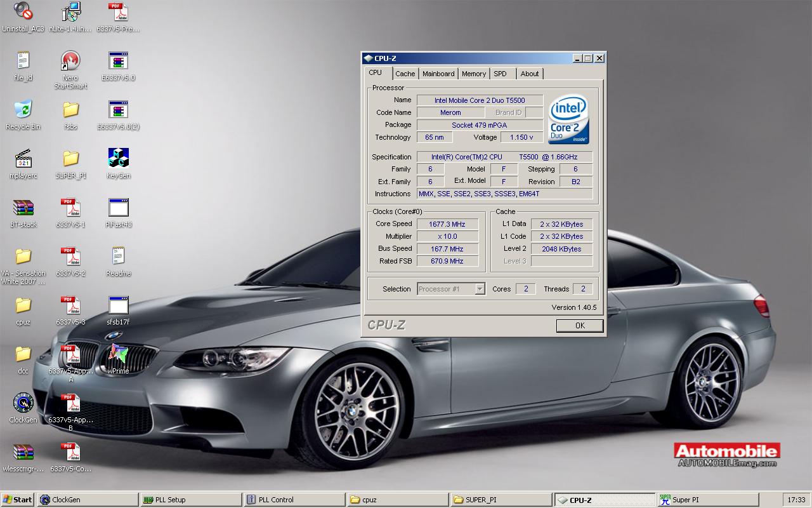Screen dimensions: 812x508
Task: Open the dcc folder
Action: [x=23, y=354]
